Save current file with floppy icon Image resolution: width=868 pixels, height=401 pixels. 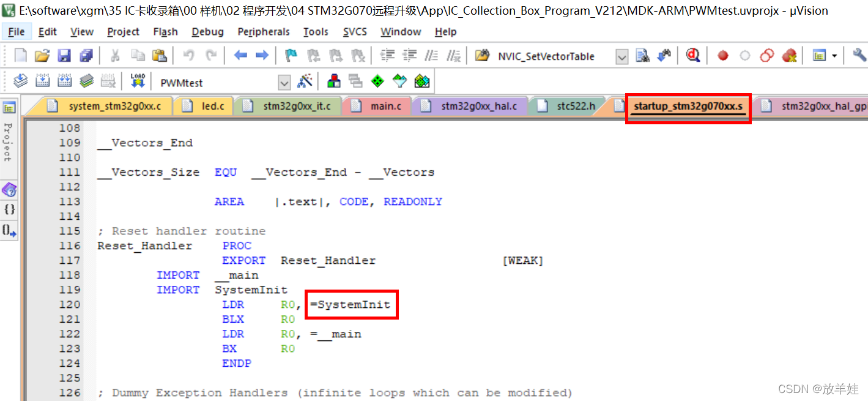pos(64,56)
